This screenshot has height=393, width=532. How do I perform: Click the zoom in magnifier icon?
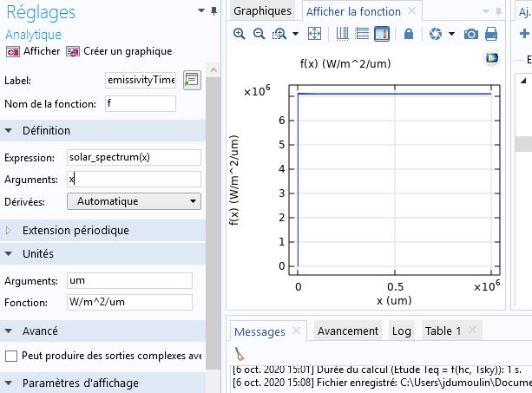click(x=240, y=34)
